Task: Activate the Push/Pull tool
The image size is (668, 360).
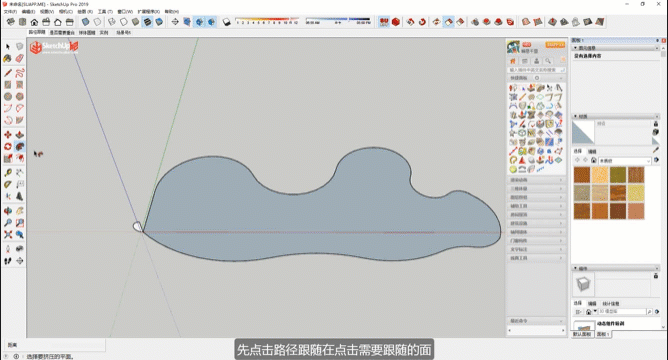Action: coord(20,135)
